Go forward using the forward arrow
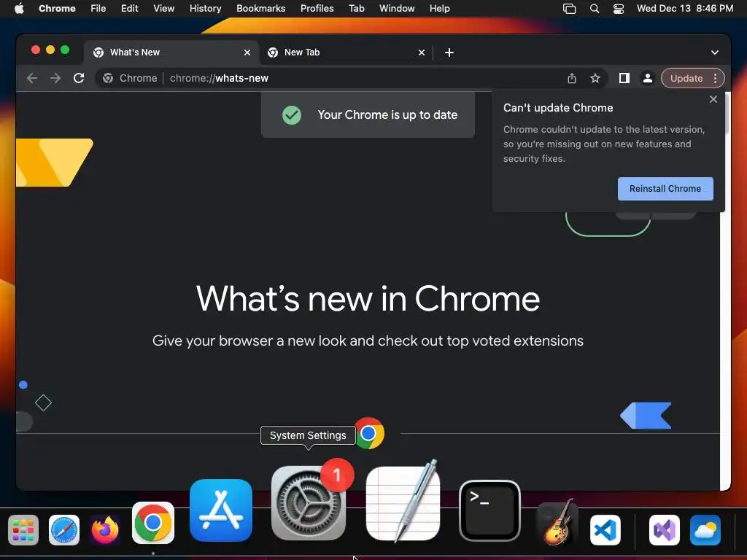The height and width of the screenshot is (560, 747). tap(55, 78)
